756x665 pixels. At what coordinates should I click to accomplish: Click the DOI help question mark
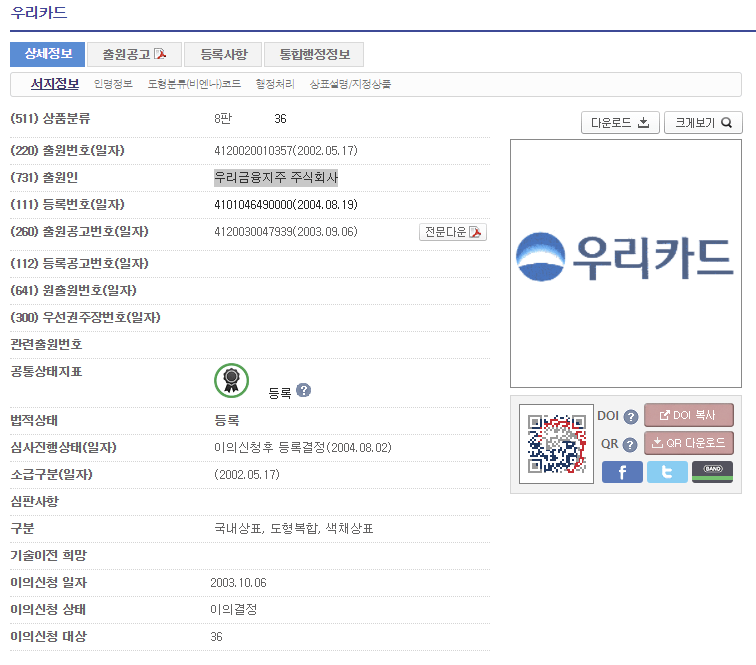point(630,417)
